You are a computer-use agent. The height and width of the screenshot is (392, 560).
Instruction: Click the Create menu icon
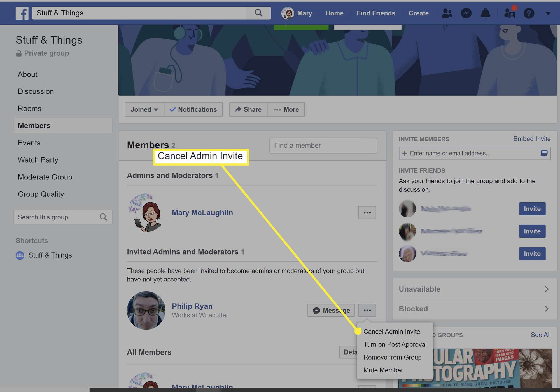tap(418, 12)
